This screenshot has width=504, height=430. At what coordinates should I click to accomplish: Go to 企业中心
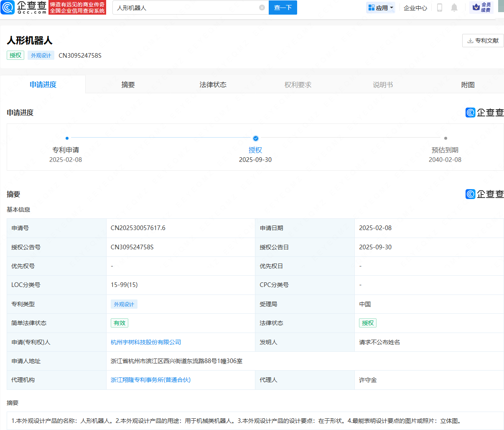(x=415, y=8)
